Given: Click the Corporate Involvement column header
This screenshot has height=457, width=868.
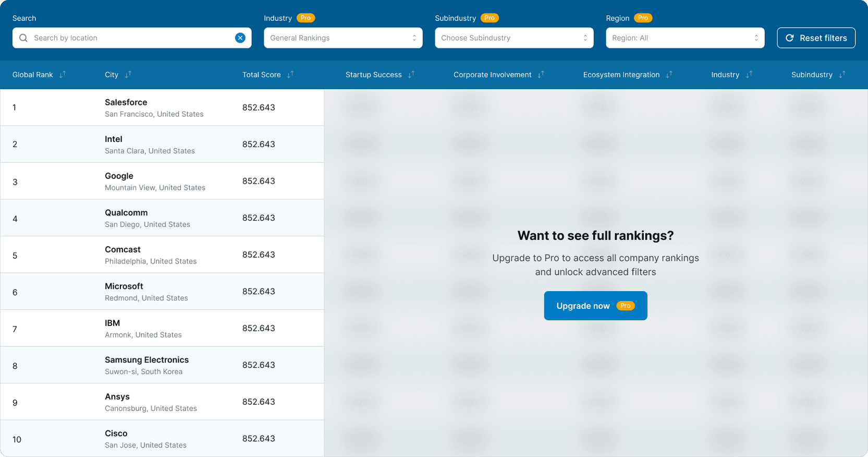Looking at the screenshot, I should [x=492, y=75].
